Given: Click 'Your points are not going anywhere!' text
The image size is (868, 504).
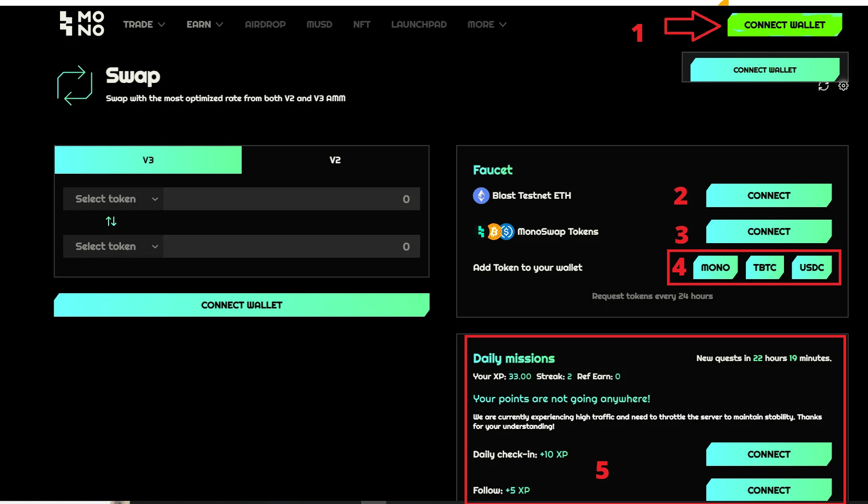Looking at the screenshot, I should [x=562, y=399].
